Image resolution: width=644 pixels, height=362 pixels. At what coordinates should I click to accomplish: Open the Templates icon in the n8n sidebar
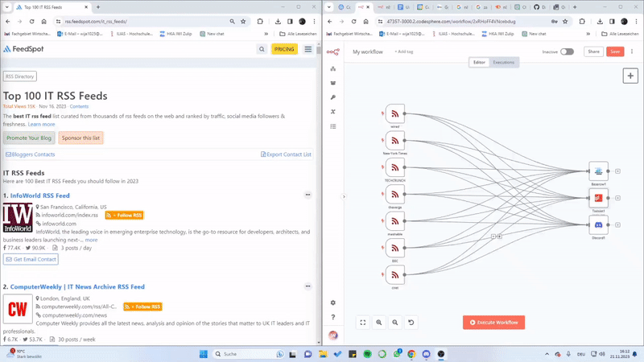(333, 83)
